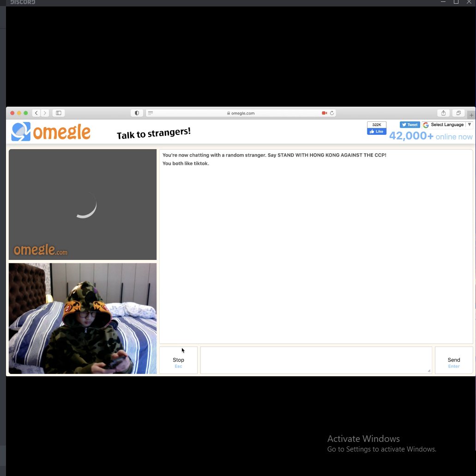
Task: Show the Safari tab overview
Action: (x=458, y=113)
